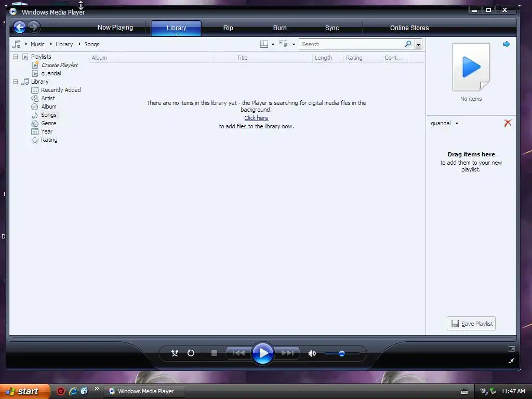
Task: Select Songs in Library tree
Action: pyautogui.click(x=48, y=115)
